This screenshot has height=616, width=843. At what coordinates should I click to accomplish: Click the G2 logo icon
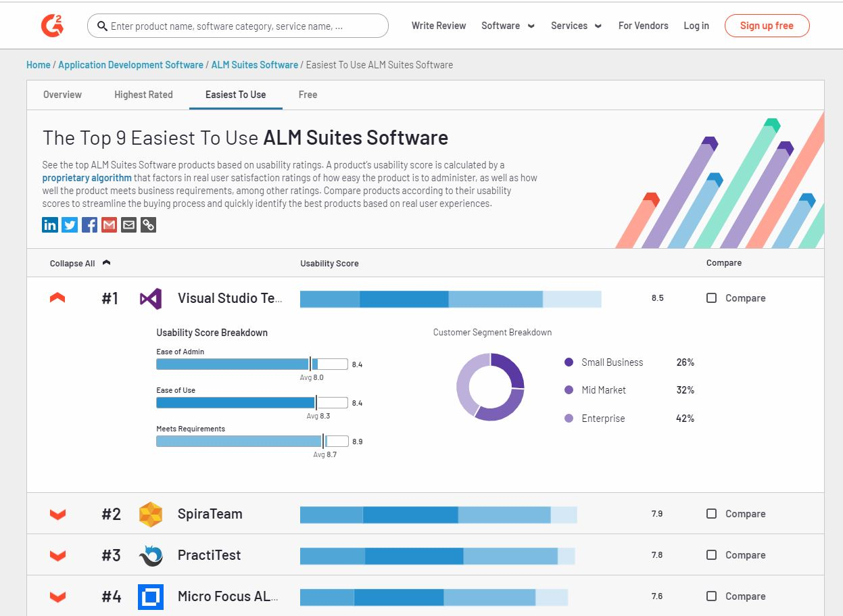point(52,26)
